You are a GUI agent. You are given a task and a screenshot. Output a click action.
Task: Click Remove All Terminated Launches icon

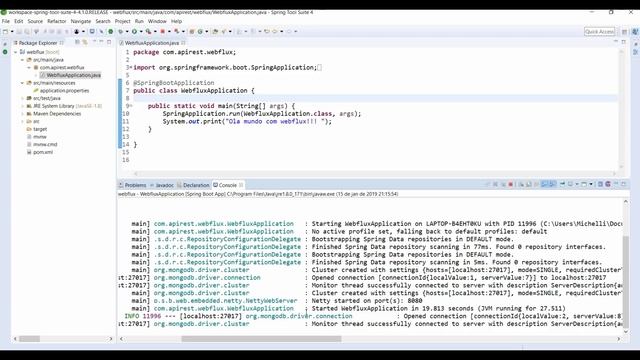503,184
